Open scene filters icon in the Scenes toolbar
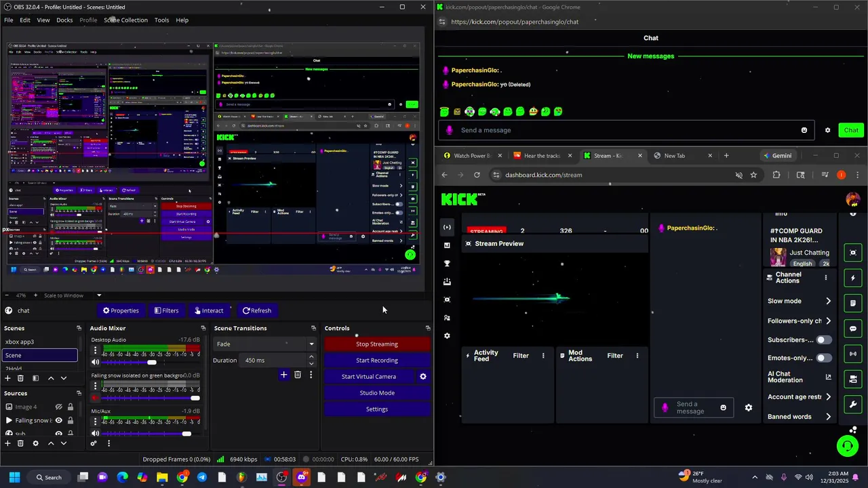Image resolution: width=868 pixels, height=488 pixels. coord(36,378)
